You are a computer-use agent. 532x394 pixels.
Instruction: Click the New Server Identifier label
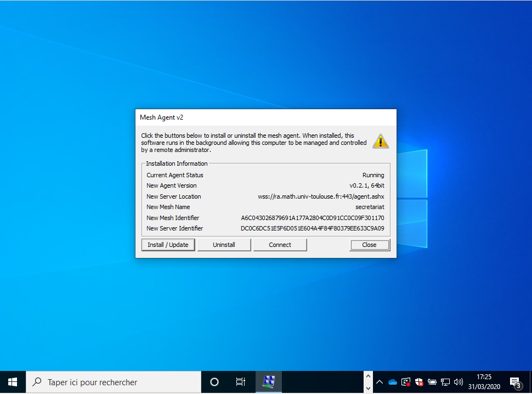(175, 228)
